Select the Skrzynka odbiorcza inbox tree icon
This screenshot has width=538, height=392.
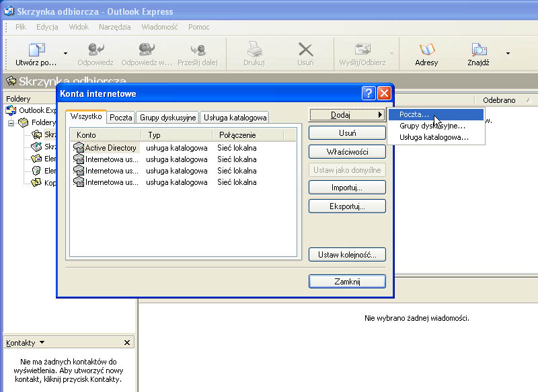(x=36, y=134)
